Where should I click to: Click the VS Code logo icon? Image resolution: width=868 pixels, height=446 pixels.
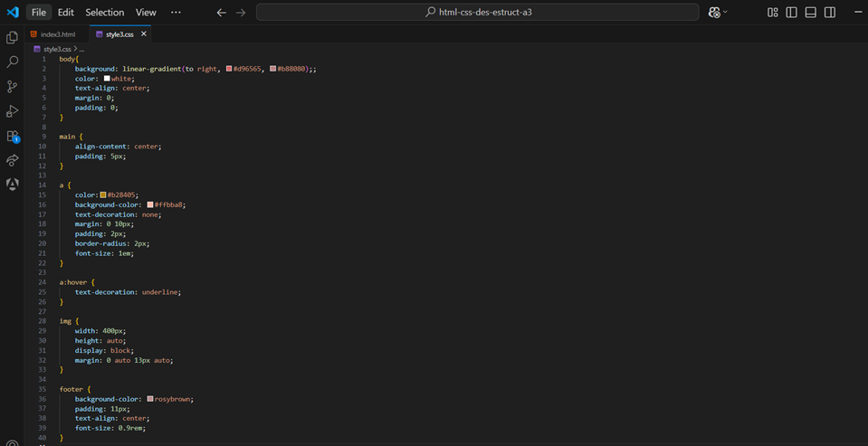tap(12, 12)
